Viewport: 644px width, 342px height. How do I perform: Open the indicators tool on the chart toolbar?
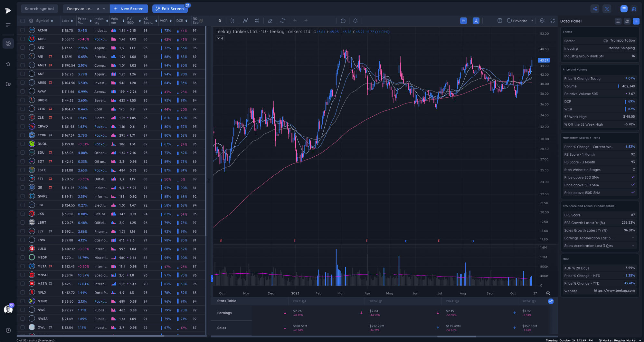(245, 21)
